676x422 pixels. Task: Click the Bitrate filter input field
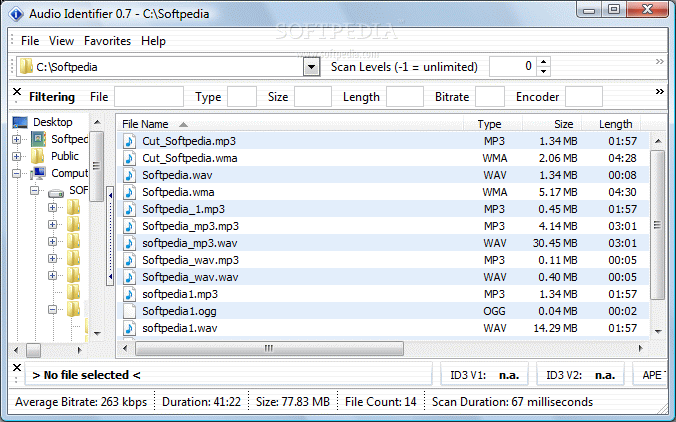(x=490, y=97)
